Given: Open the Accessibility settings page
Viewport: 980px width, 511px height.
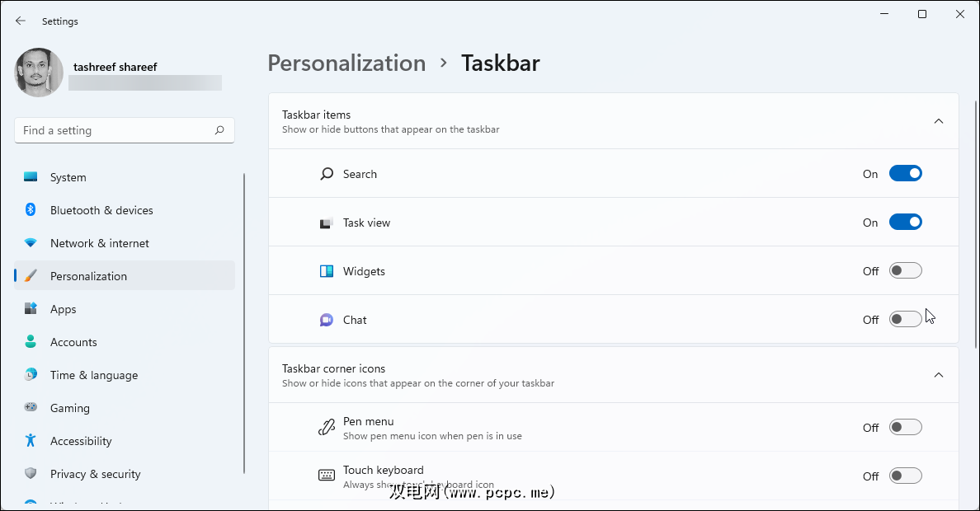Looking at the screenshot, I should [x=81, y=441].
